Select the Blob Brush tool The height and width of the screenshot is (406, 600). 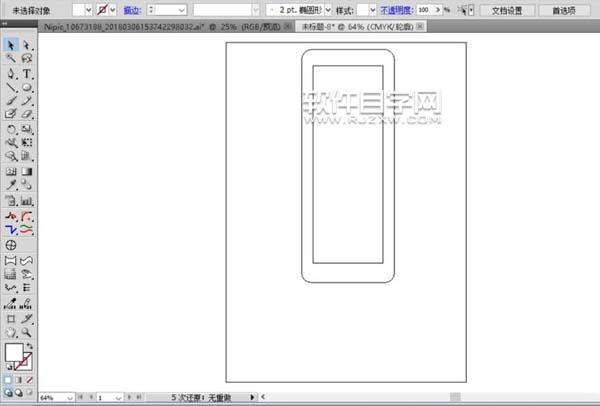pyautogui.click(x=11, y=114)
